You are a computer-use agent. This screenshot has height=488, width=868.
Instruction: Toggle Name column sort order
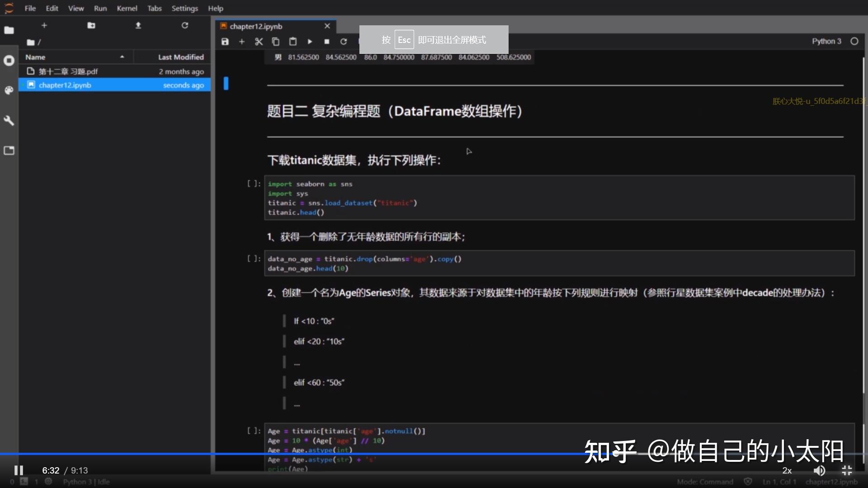[x=35, y=57]
